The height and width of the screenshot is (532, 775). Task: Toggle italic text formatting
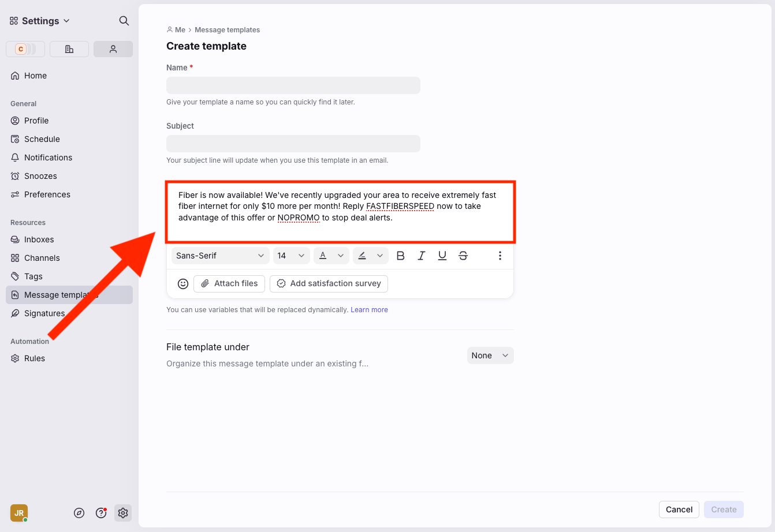421,256
